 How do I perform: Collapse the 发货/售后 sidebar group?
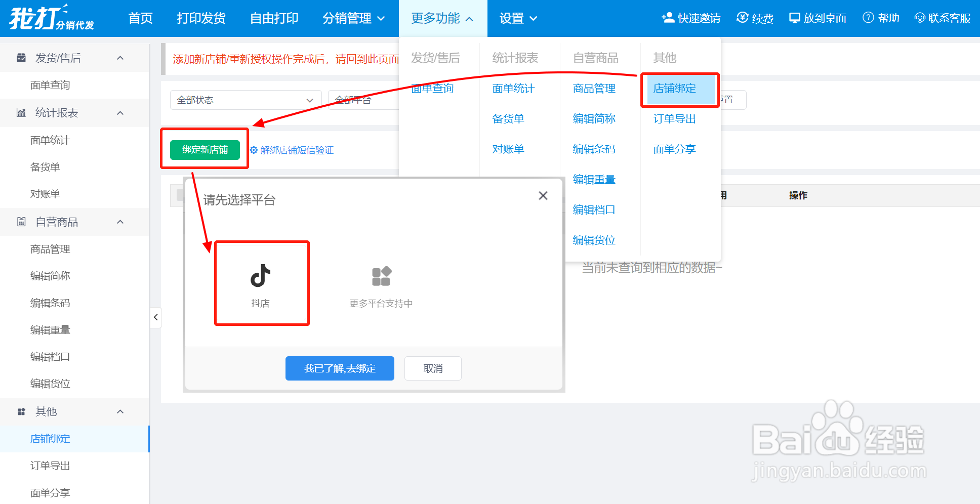coord(120,58)
